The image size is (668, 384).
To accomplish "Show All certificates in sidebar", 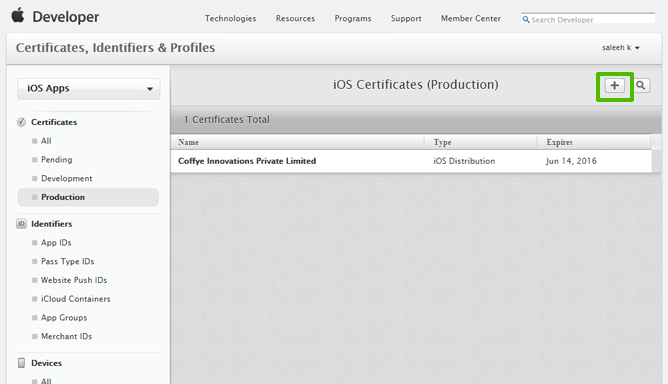I will coord(46,141).
